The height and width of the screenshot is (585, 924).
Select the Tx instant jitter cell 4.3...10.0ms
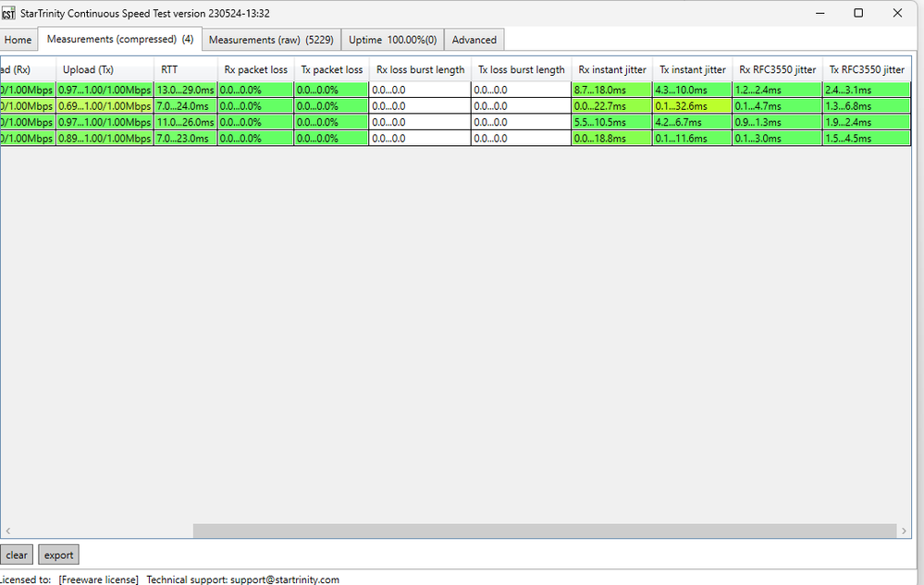click(x=693, y=90)
